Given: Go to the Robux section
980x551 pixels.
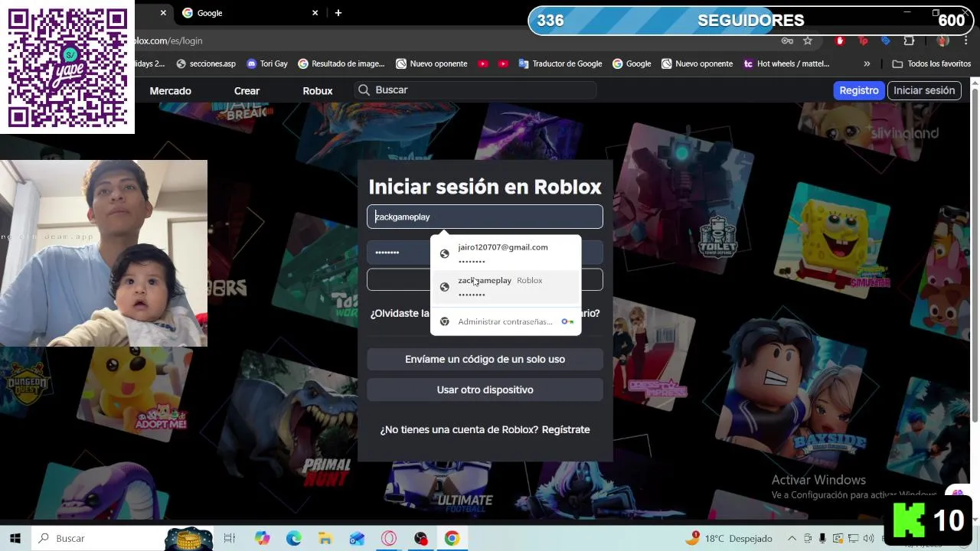Looking at the screenshot, I should tap(317, 90).
